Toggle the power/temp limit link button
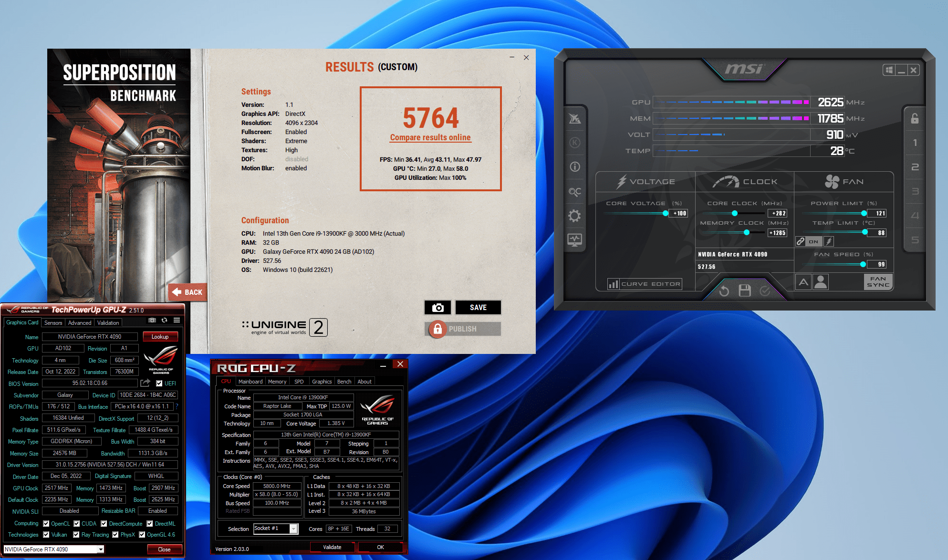The width and height of the screenshot is (948, 560). pos(801,241)
